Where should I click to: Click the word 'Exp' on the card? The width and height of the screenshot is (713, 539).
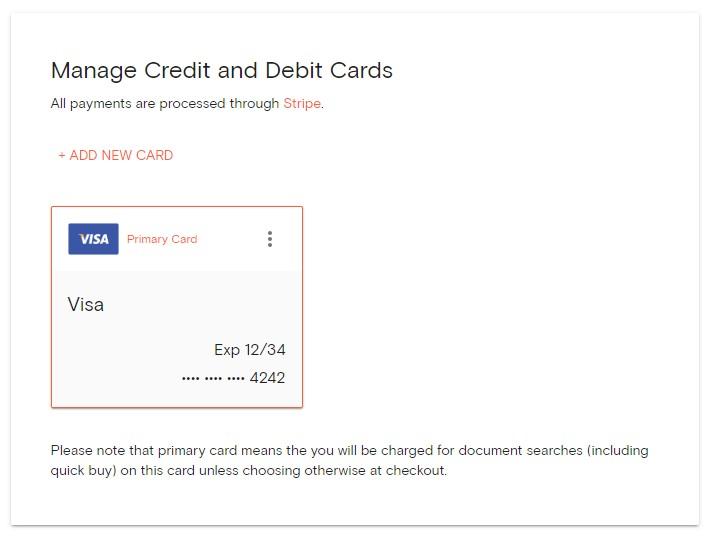click(227, 350)
